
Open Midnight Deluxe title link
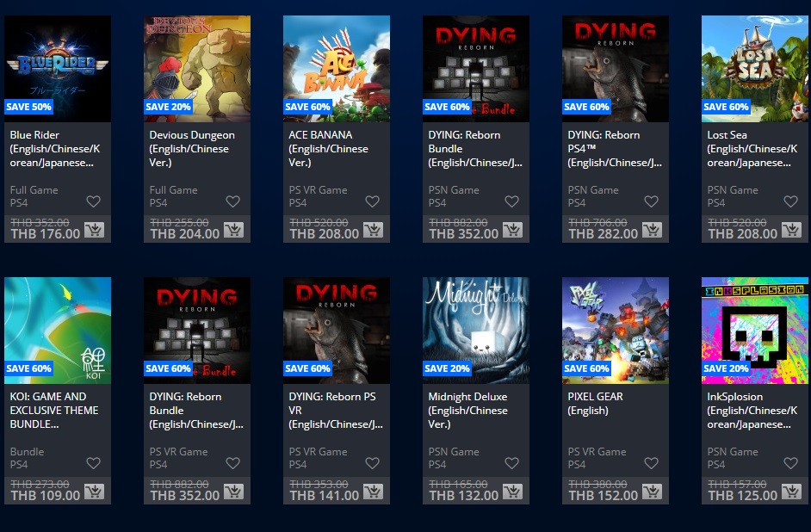point(468,411)
